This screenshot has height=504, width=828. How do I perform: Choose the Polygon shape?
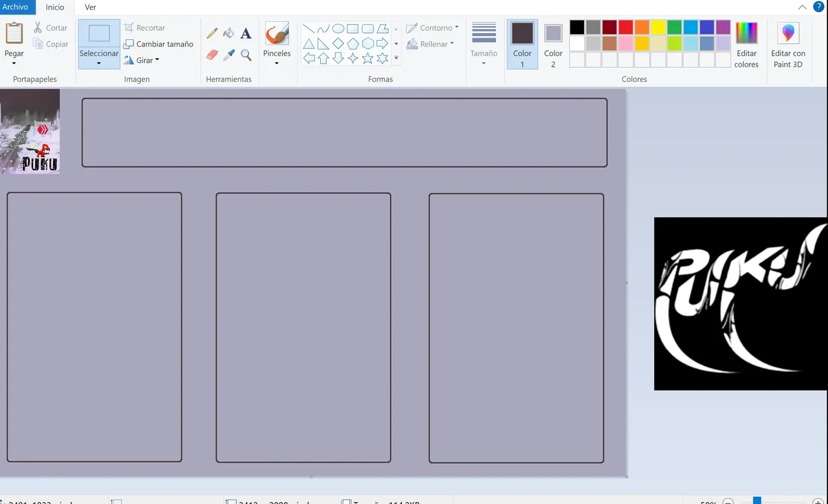pos(382,28)
